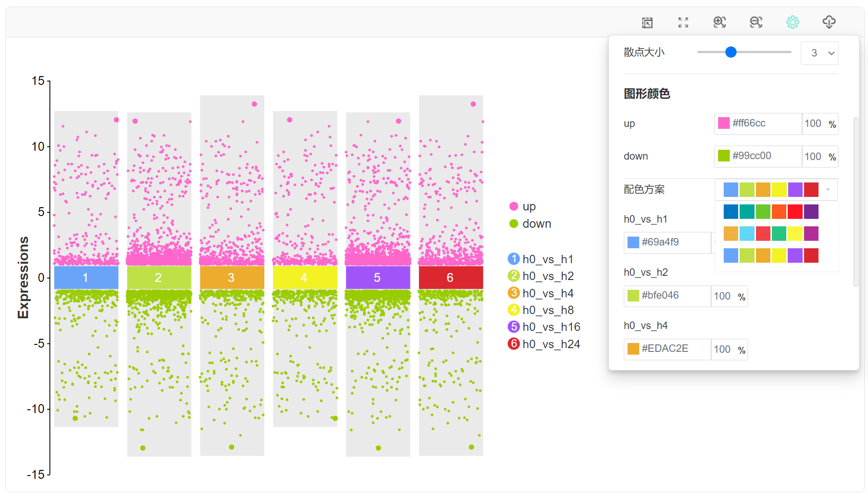Click the yellow group 4 bar in chart
The height and width of the screenshot is (497, 868).
tap(305, 278)
